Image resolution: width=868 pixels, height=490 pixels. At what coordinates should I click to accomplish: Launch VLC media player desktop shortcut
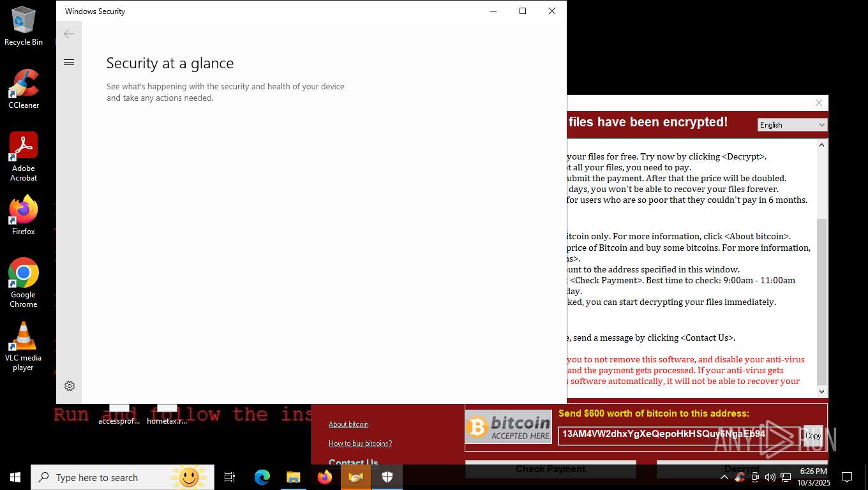[24, 346]
